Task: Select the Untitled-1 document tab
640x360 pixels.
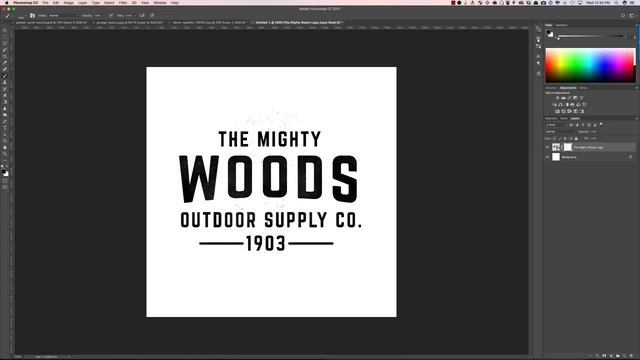Action: click(298, 22)
